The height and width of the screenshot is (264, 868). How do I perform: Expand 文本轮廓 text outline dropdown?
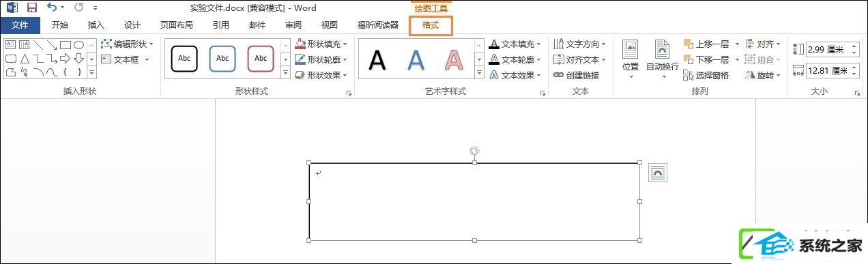click(515, 59)
